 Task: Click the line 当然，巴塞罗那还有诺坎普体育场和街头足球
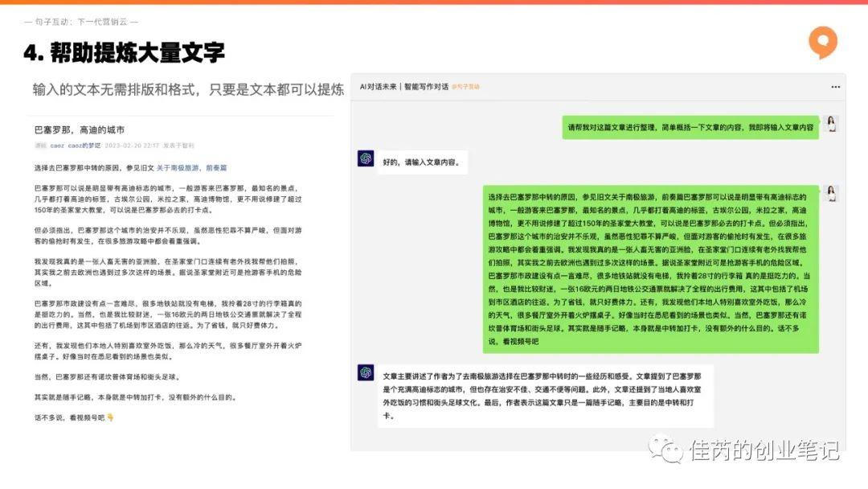click(107, 377)
